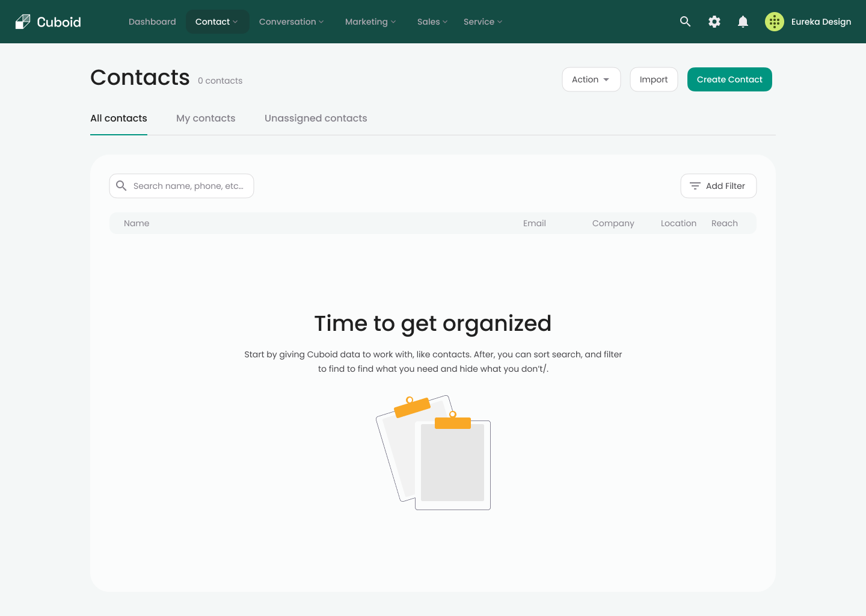Screen dimensions: 866x616
Task: Open the Action dropdown button
Action: point(591,79)
